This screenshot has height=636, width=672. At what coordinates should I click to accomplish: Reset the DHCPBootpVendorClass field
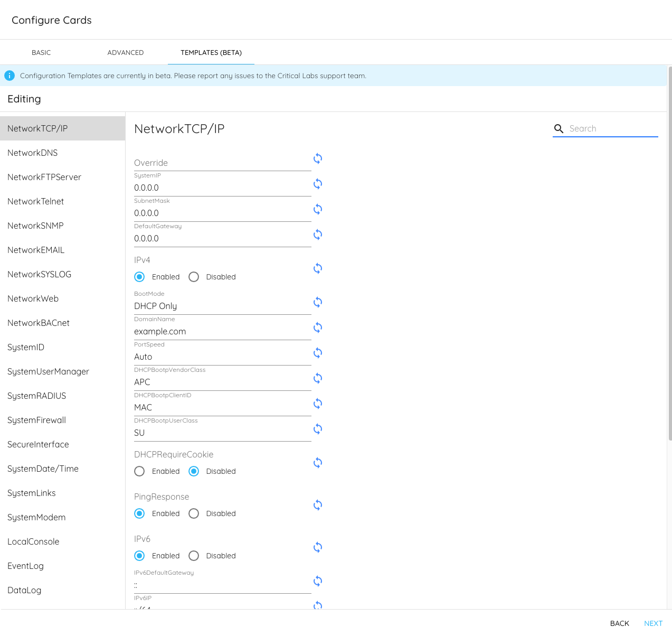318,378
